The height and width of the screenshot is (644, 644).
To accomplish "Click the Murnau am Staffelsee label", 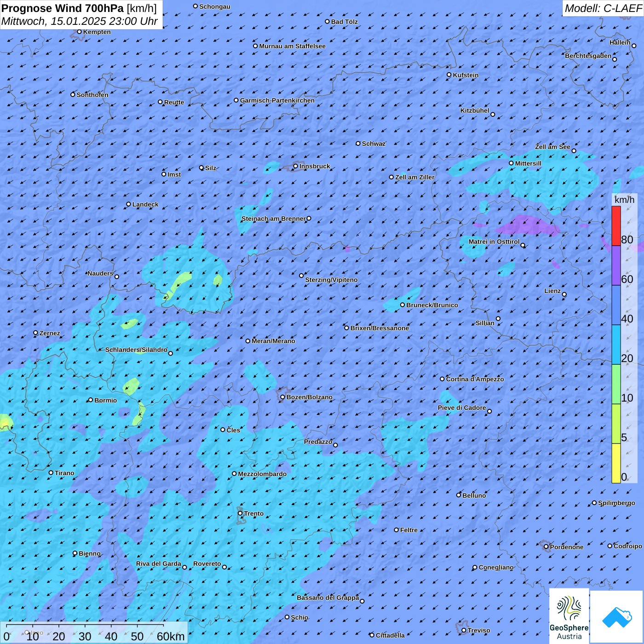I will pos(292,46).
